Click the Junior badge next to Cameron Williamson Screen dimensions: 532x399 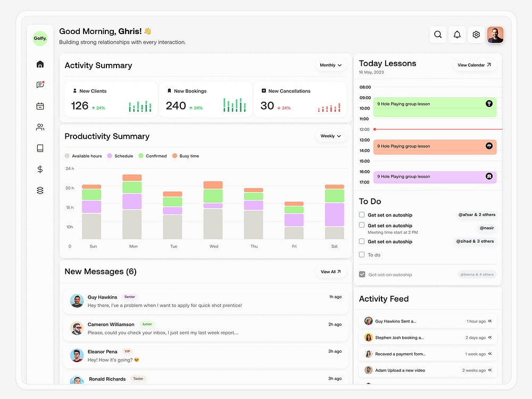click(147, 324)
